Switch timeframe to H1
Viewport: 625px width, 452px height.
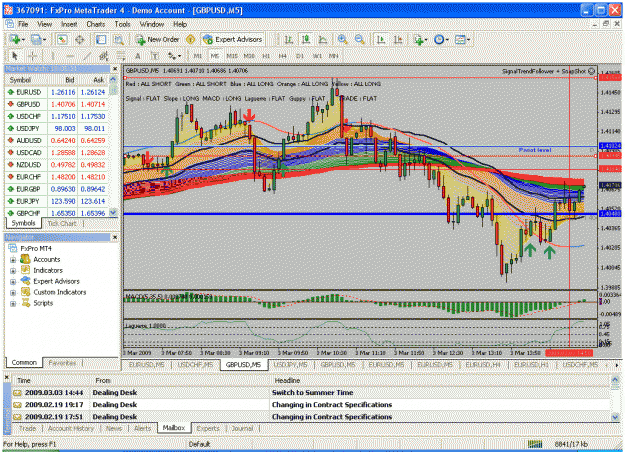(x=266, y=56)
